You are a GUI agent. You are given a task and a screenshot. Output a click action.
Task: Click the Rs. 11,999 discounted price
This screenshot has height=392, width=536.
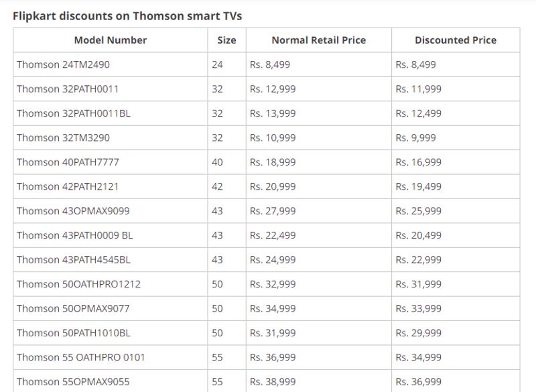tap(419, 89)
